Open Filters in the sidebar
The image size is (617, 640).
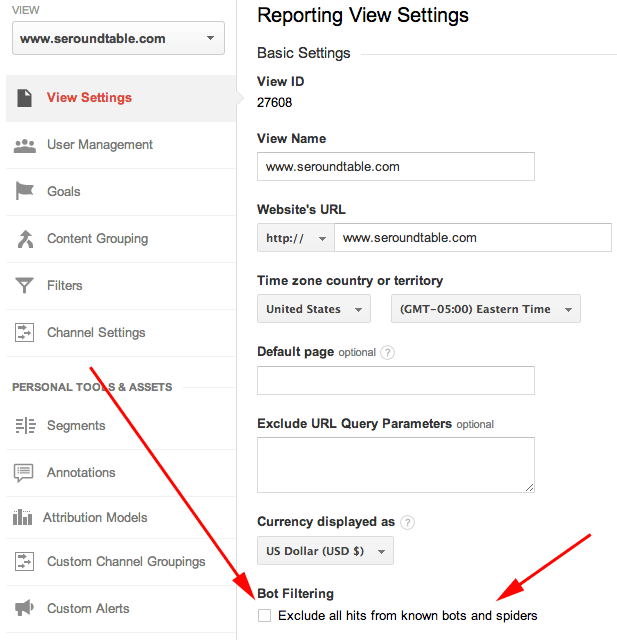click(x=121, y=286)
